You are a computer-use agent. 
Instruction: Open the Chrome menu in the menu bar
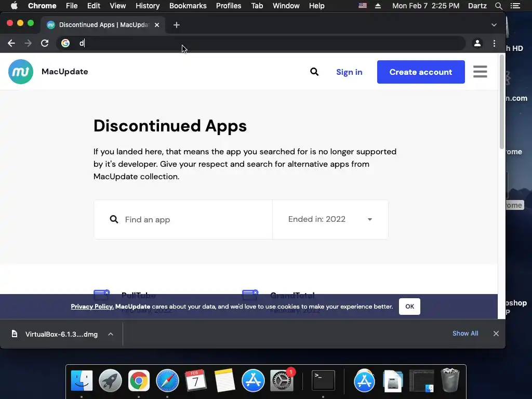pos(42,6)
